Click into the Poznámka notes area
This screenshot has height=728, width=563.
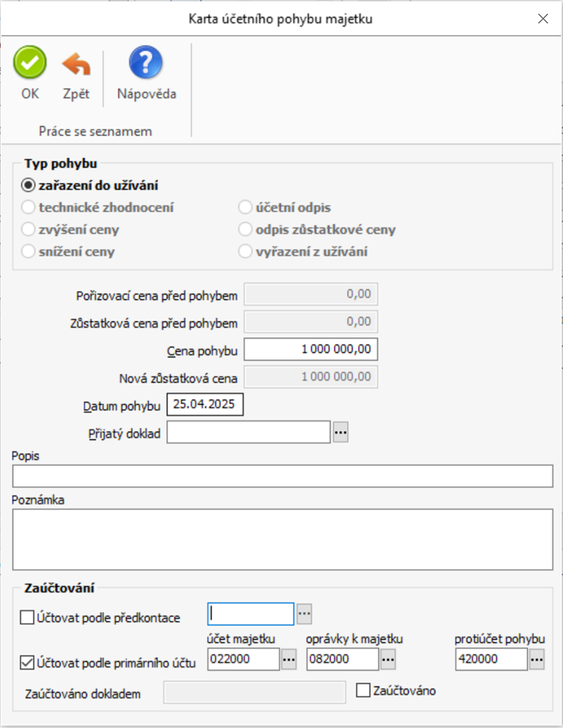click(x=282, y=539)
